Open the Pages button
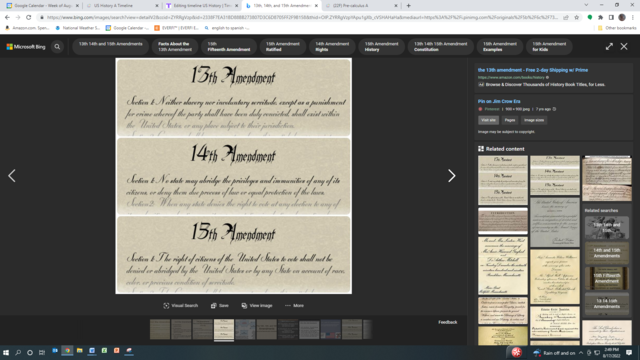 [510, 120]
